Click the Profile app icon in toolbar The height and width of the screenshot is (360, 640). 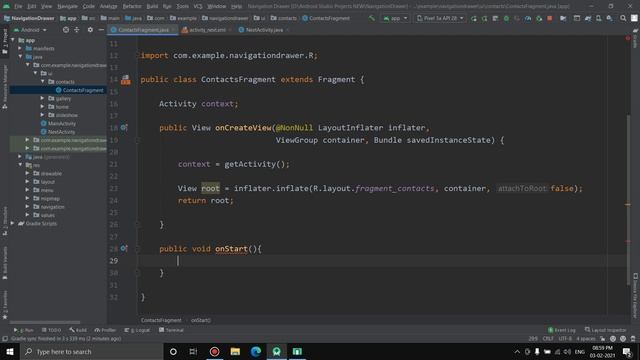[528, 18]
